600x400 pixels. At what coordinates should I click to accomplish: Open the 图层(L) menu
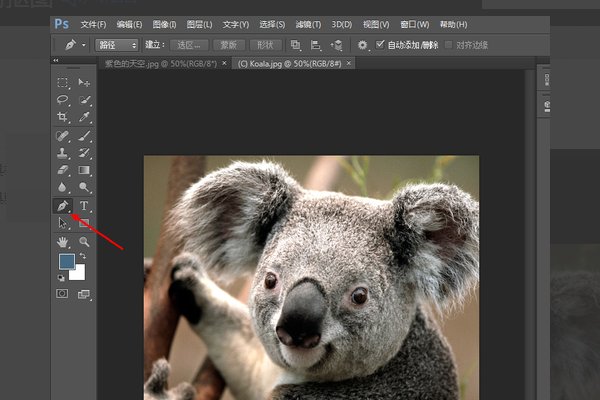(199, 24)
